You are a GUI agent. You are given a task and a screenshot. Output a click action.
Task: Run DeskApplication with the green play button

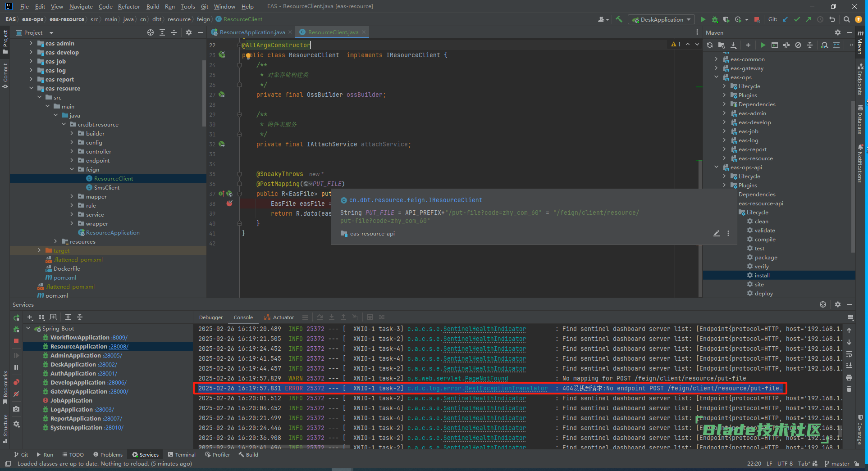[703, 19]
